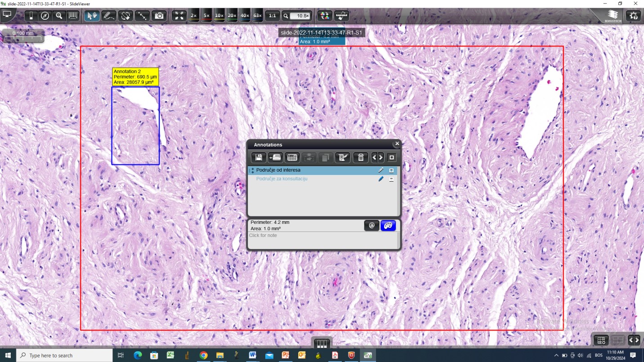Toggle the 20x magnification preset
Screen dimensions: 644x362
(x=232, y=16)
